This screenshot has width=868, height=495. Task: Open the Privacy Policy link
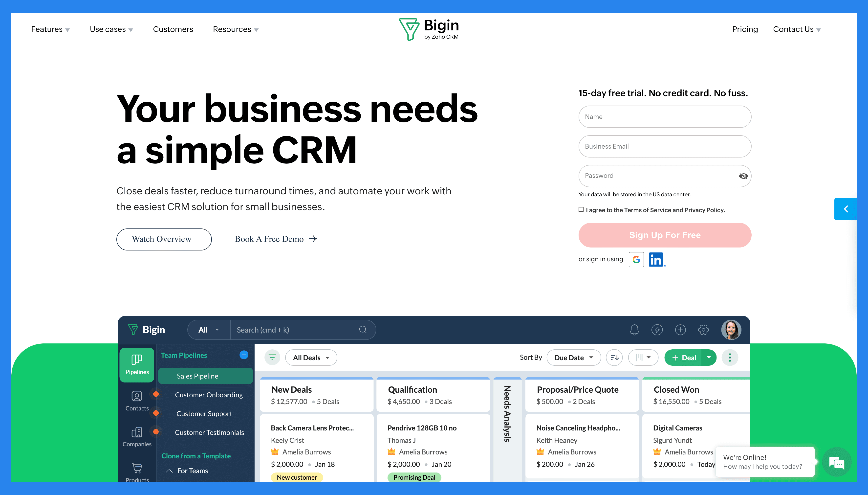click(704, 210)
